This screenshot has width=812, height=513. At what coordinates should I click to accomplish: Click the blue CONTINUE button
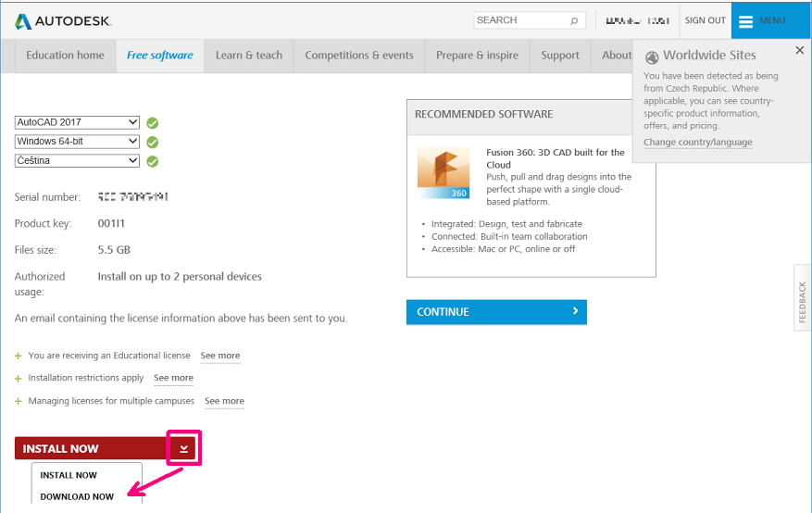496,312
